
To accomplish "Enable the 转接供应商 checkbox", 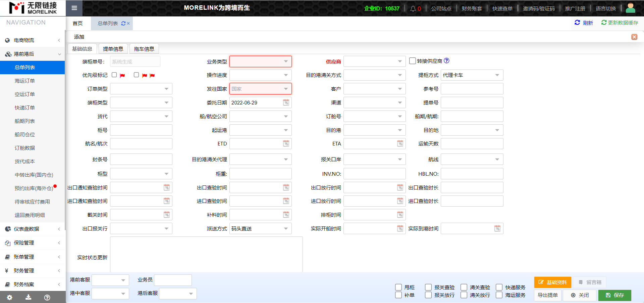I will [x=412, y=61].
